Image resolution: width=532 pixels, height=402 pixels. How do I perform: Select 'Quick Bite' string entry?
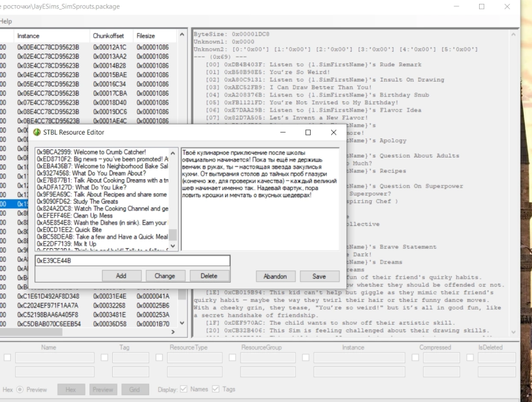(x=103, y=230)
